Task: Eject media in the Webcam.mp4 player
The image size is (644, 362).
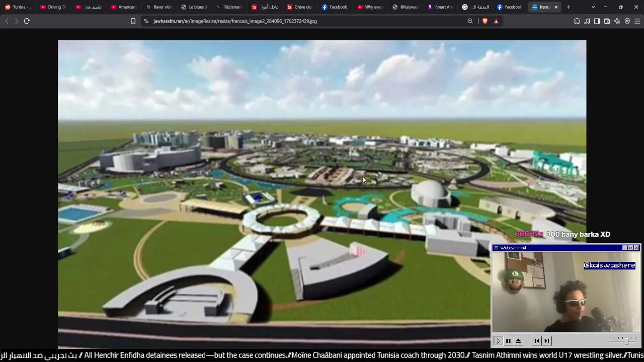Action: (518, 341)
